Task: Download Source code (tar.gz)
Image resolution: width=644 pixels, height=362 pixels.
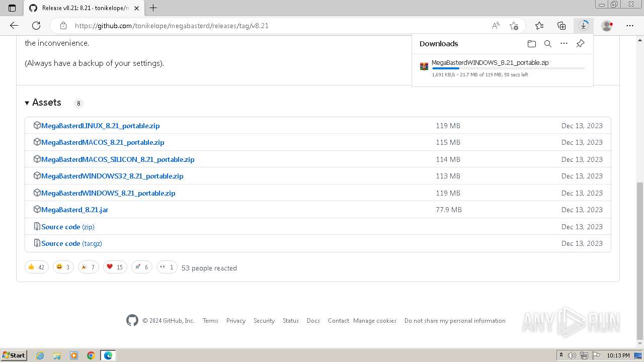Action: coord(71,243)
